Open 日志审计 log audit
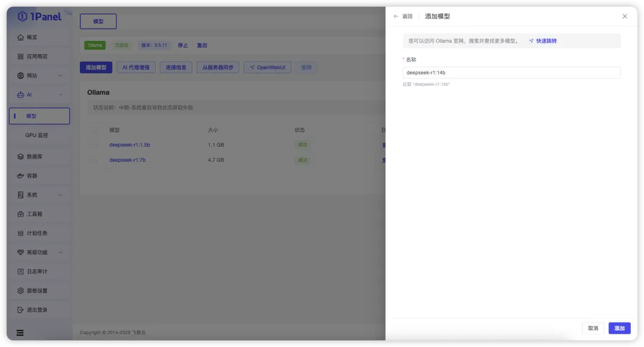The image size is (644, 347). coord(36,271)
